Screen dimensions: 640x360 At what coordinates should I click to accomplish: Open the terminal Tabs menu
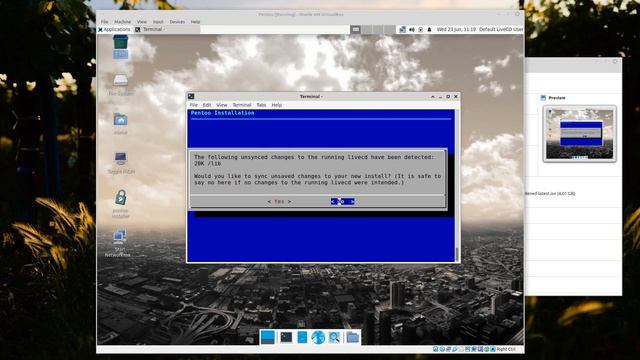point(261,105)
